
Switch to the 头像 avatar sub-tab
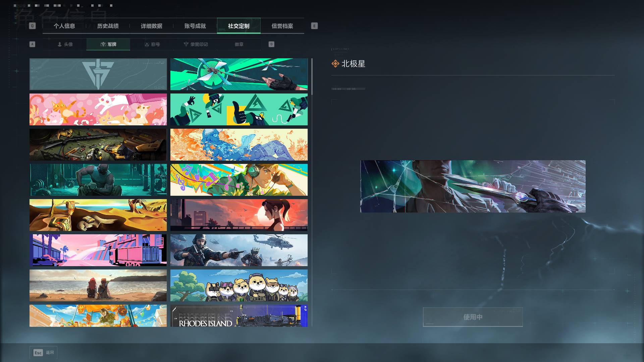point(65,44)
